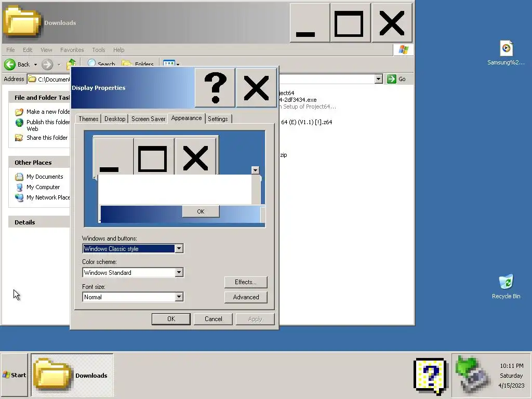Select the file ending in 2df3434.exe

click(298, 100)
